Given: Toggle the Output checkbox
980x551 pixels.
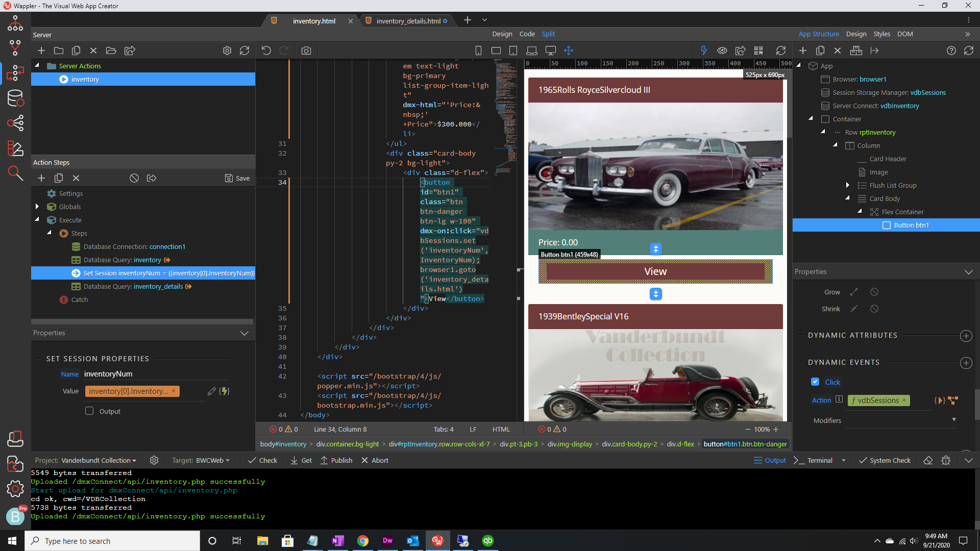Looking at the screenshot, I should [89, 411].
